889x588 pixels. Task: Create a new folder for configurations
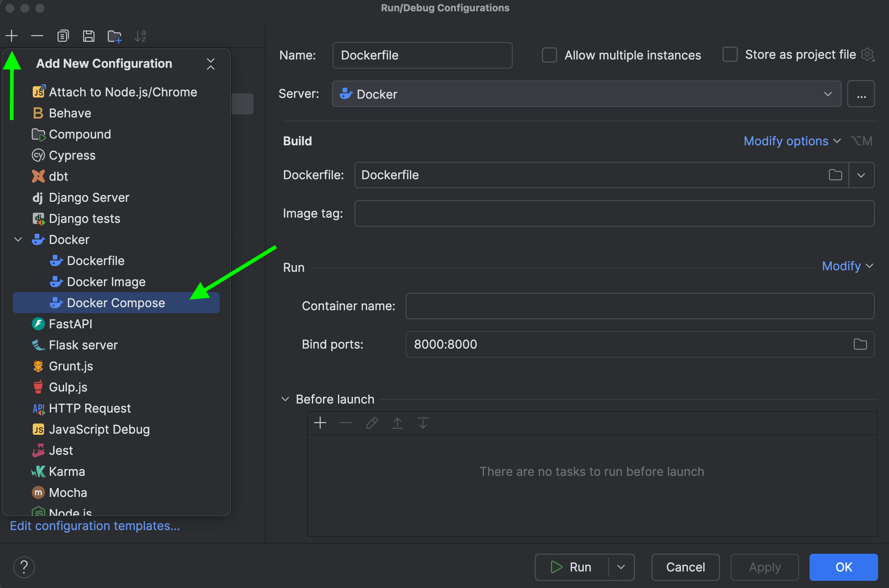click(x=114, y=36)
